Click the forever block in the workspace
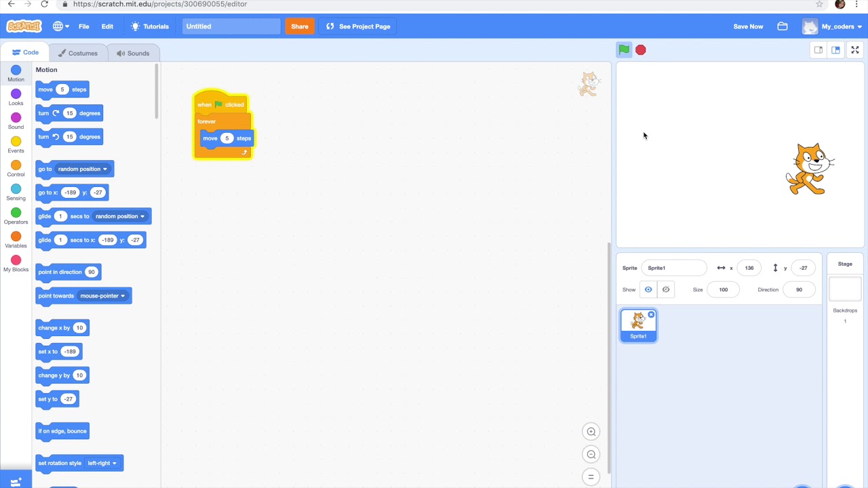 [207, 121]
